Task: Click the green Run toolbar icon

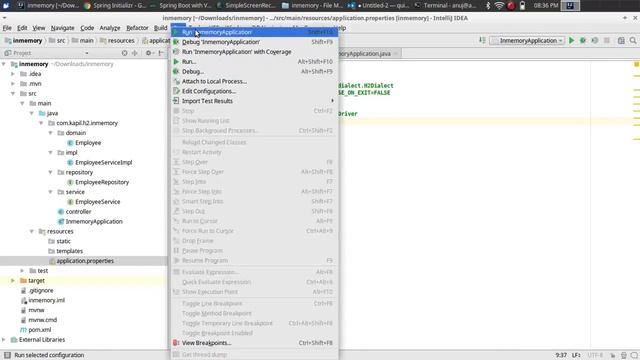Action: [571, 40]
